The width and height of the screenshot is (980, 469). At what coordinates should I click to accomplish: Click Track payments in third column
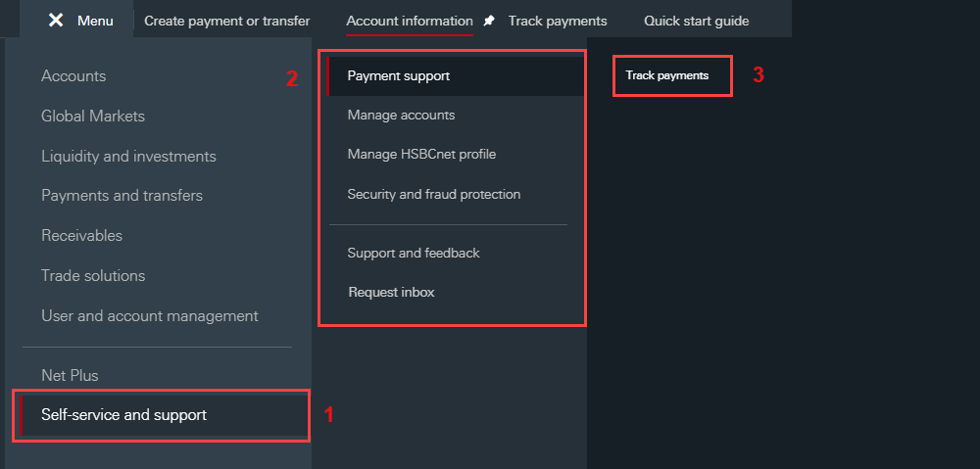(667, 75)
